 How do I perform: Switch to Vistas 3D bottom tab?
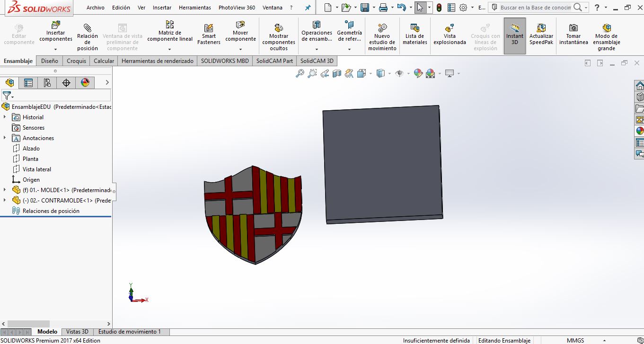pos(77,332)
